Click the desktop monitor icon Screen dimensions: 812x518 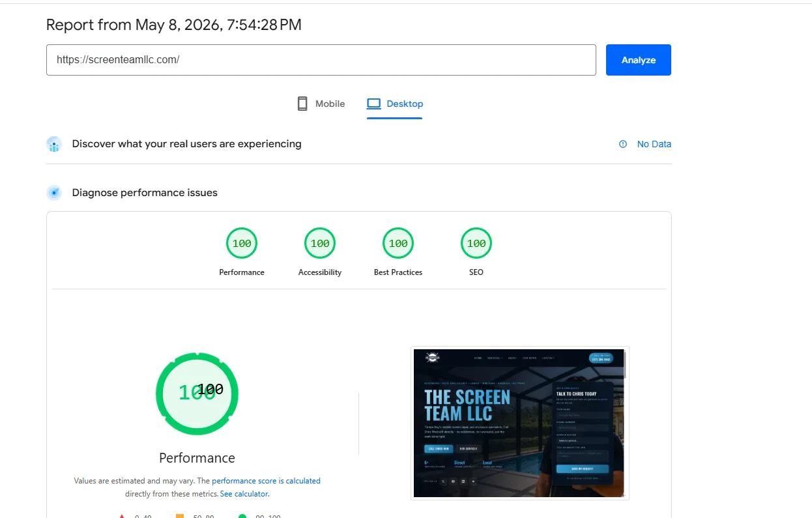[374, 104]
